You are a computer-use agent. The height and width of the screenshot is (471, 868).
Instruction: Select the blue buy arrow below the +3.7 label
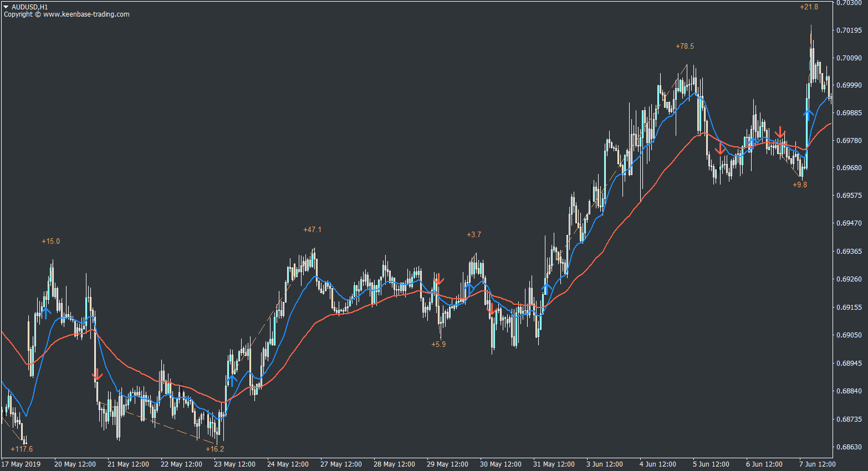pos(470,289)
